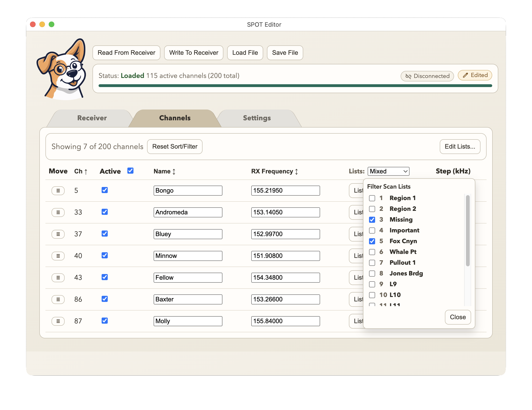Toggle the Active header checkbox
The image size is (532, 410).
point(130,171)
